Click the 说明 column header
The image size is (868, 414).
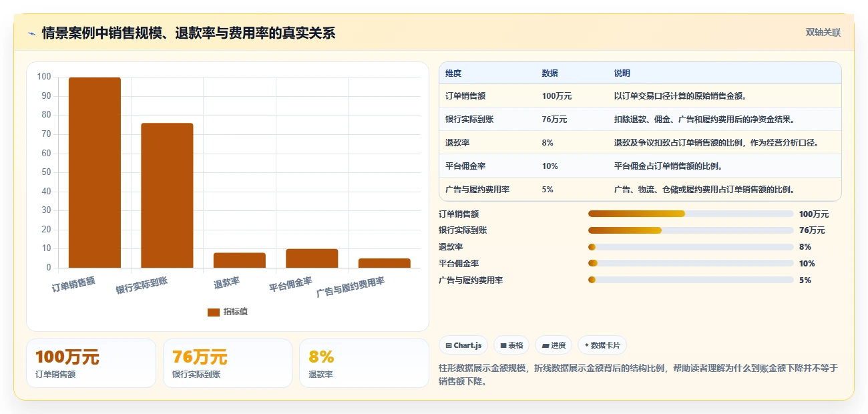click(622, 73)
